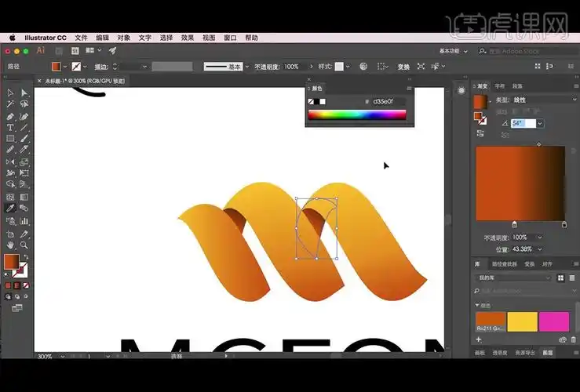Viewport: 580px width, 392px height.
Task: Select the pink library color swatch
Action: point(553,321)
